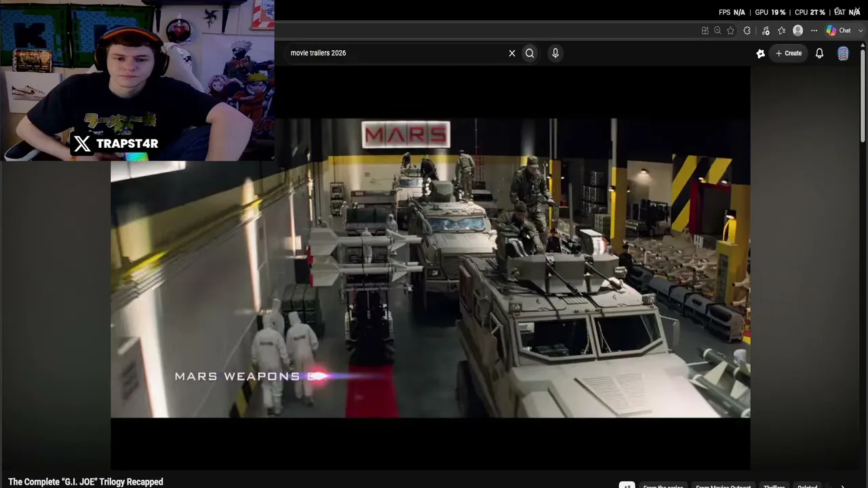Select the 'Thrillers' filter chip
The height and width of the screenshot is (488, 868).
point(774,485)
